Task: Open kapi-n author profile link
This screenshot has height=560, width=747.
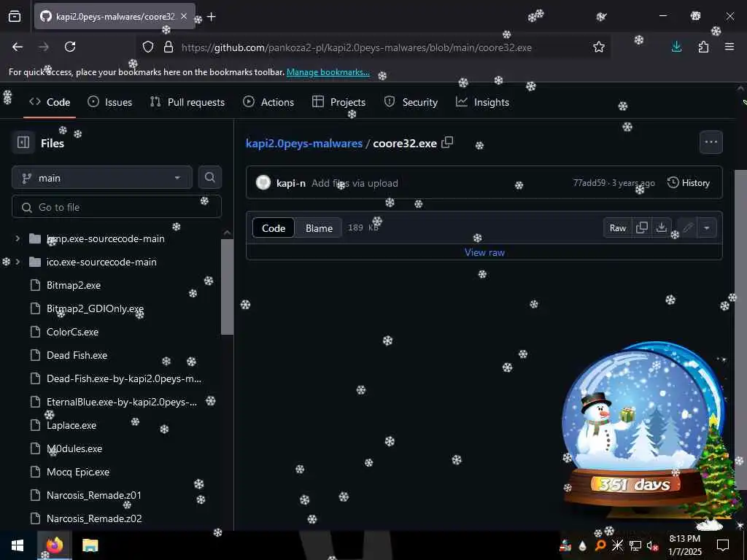Action: 290,183
